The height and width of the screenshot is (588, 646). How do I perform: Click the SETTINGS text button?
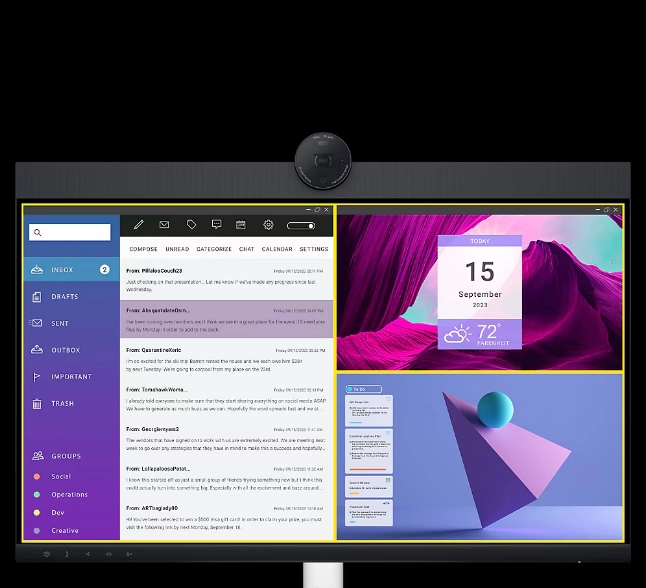(x=314, y=249)
